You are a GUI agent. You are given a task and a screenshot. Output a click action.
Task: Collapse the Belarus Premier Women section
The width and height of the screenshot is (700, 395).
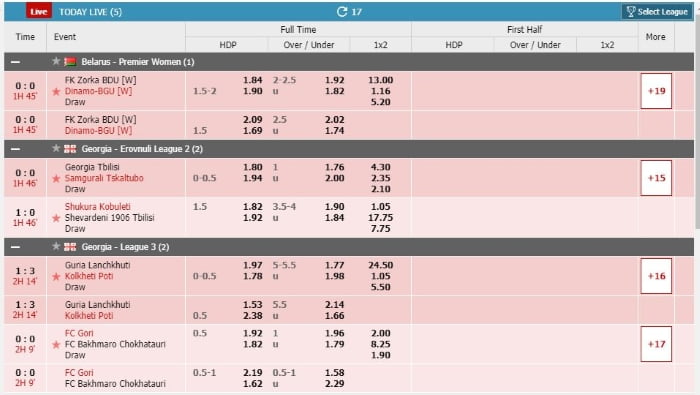(x=15, y=62)
